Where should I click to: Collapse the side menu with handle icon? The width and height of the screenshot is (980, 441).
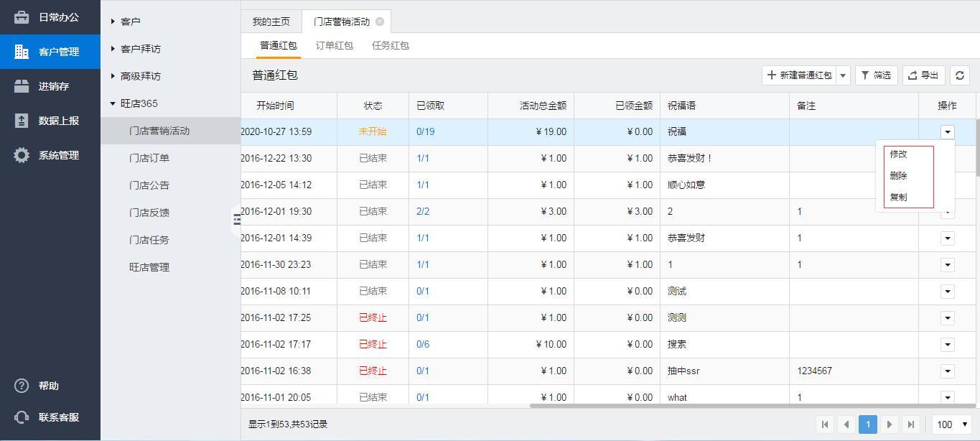[x=237, y=220]
